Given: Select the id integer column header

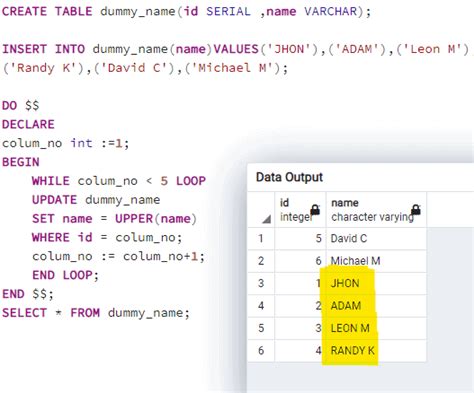Looking at the screenshot, I should [x=300, y=210].
